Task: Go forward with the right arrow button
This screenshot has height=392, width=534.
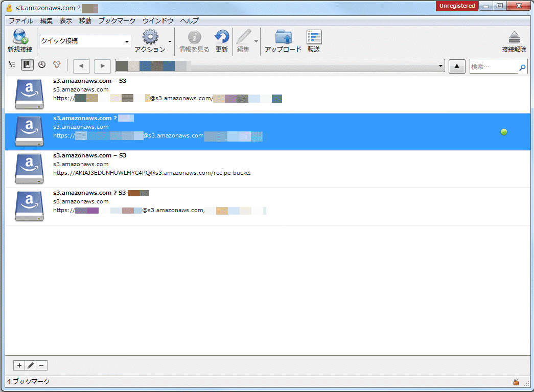Action: click(103, 66)
